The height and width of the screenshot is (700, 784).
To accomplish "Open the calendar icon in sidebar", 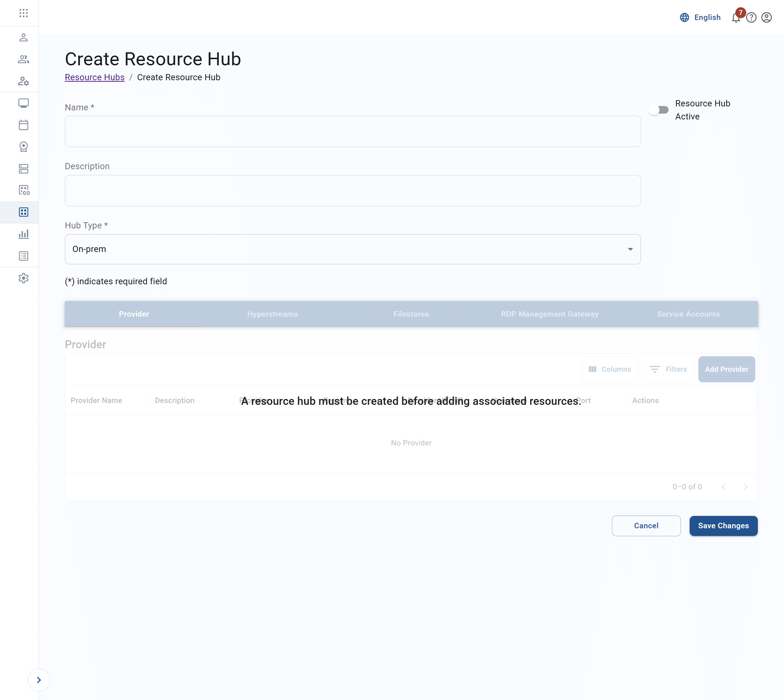I will [24, 125].
